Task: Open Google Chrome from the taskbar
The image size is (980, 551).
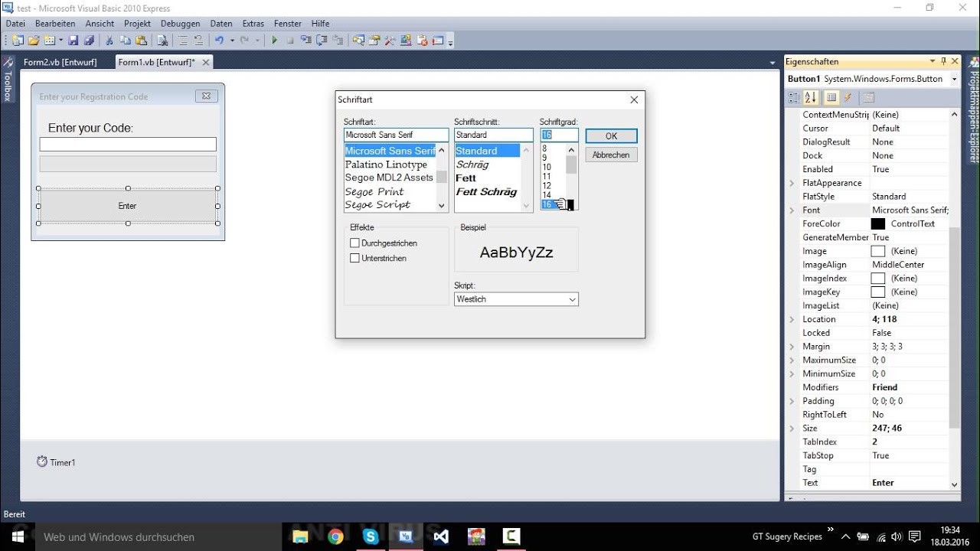Action: 335,536
